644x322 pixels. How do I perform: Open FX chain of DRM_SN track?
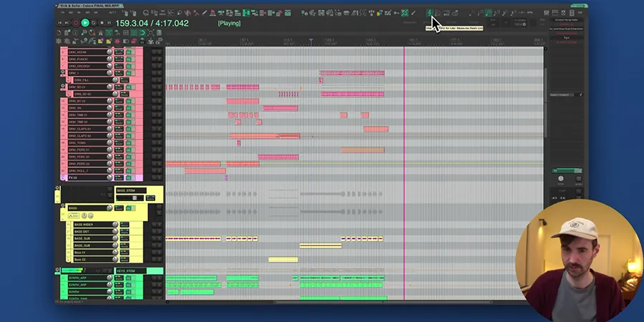click(x=128, y=108)
